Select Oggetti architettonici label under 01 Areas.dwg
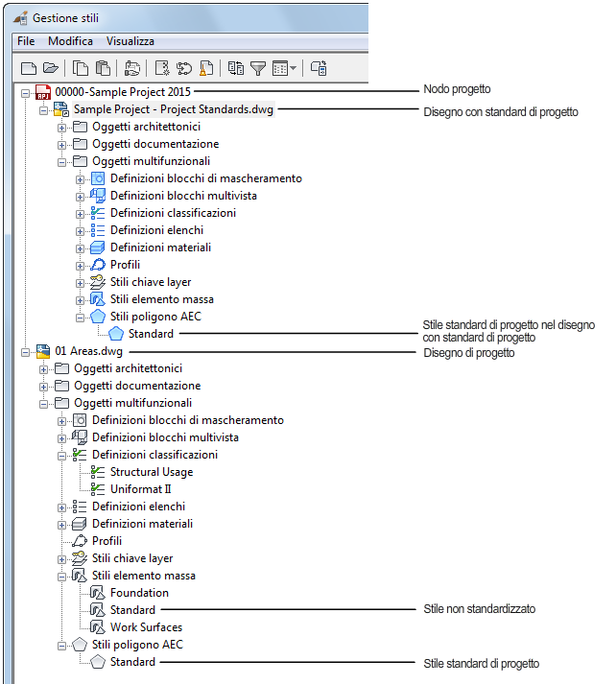The image size is (616, 684). point(129,368)
